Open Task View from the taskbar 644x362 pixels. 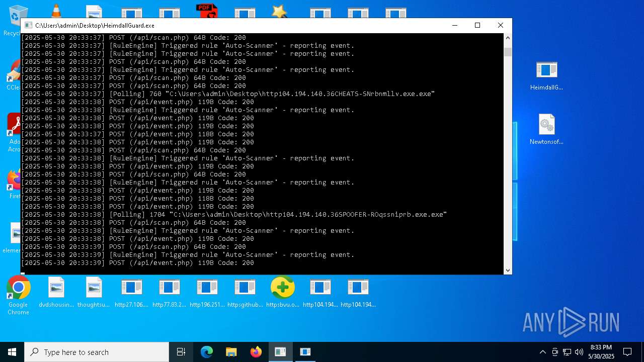tap(181, 352)
